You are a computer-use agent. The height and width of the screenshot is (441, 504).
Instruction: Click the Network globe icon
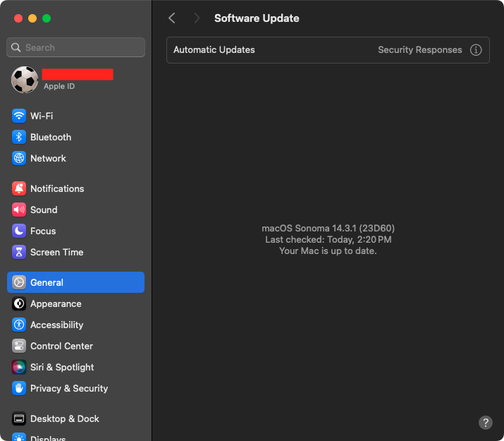[19, 158]
